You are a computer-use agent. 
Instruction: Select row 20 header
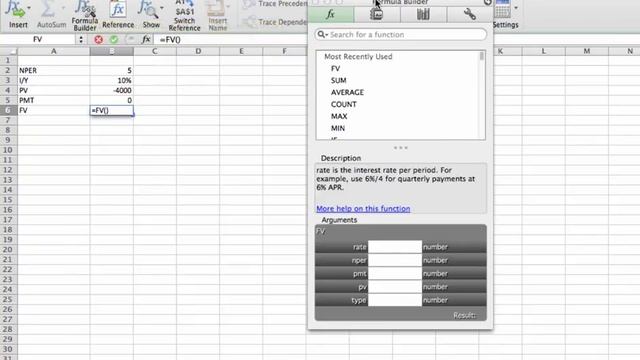(x=8, y=250)
